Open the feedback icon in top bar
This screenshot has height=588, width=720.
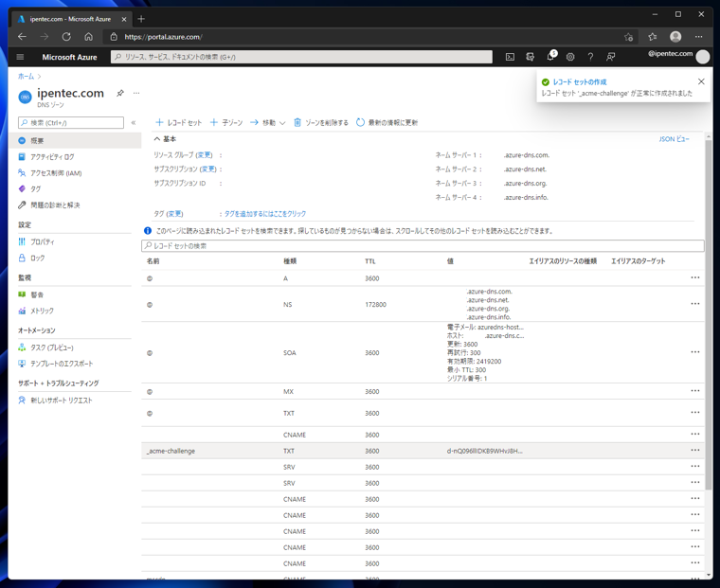pos(610,57)
